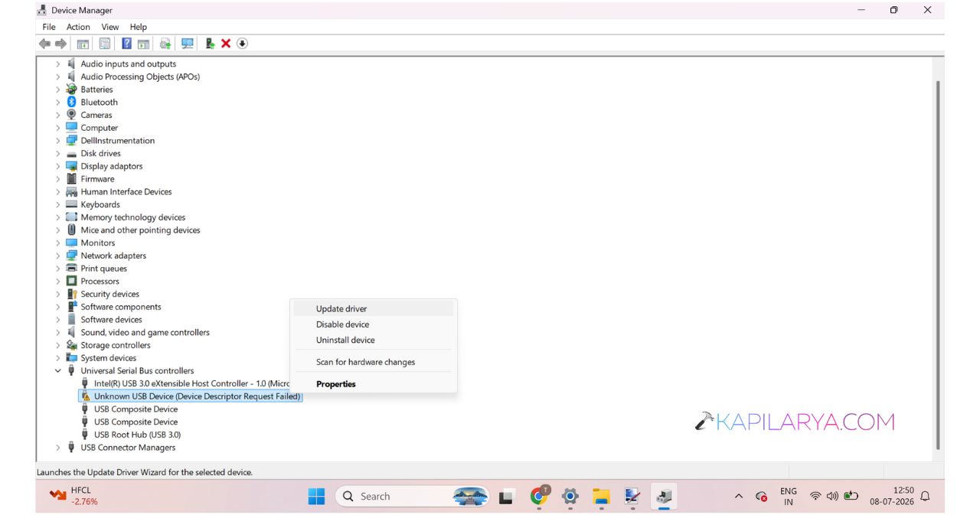Image resolution: width=980 pixels, height=515 pixels.
Task: Expand the Audio inputs and outputs node
Action: (x=57, y=64)
